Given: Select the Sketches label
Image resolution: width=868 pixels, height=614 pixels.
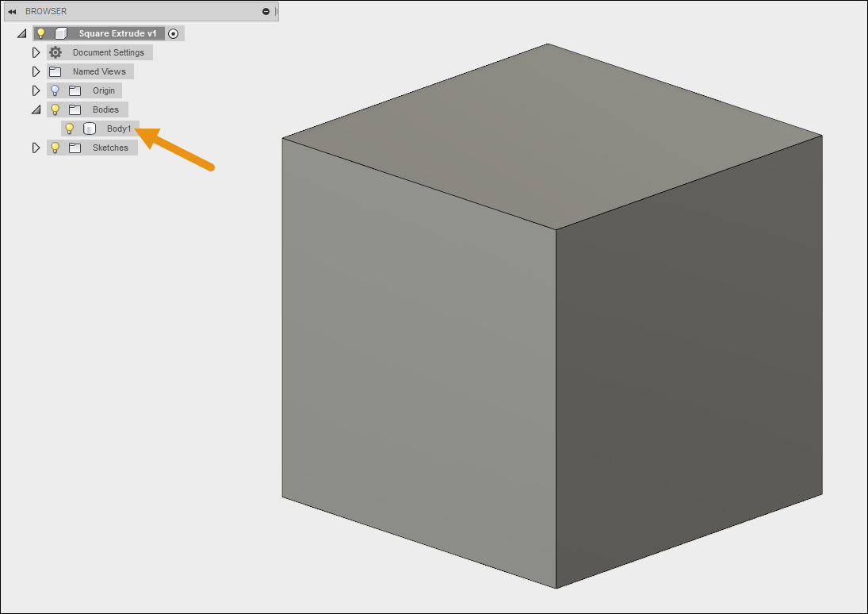Looking at the screenshot, I should 110,148.
